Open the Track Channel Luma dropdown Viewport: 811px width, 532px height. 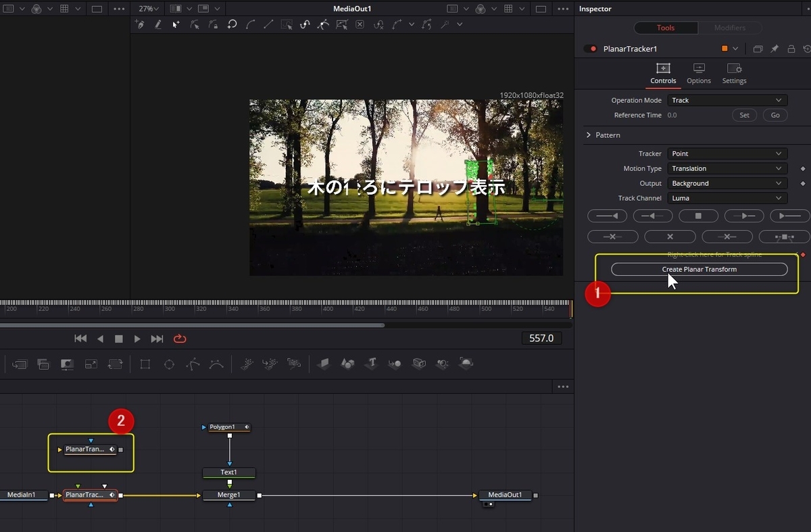click(x=727, y=198)
